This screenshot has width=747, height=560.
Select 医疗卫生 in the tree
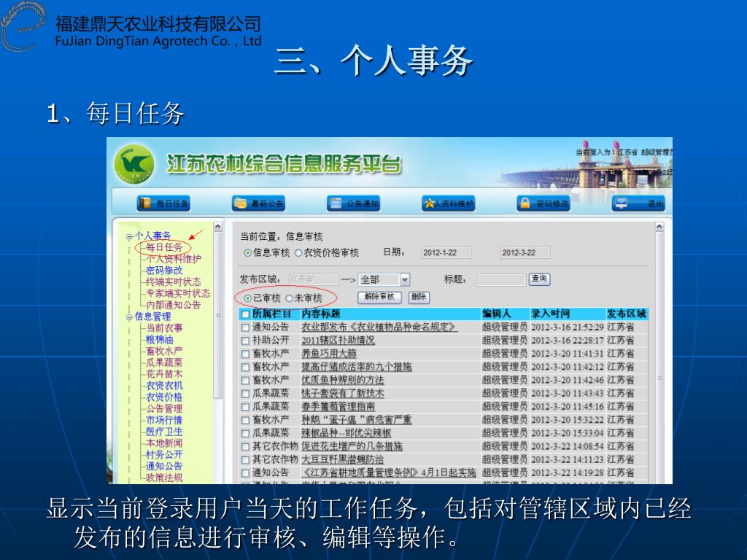pyautogui.click(x=164, y=432)
